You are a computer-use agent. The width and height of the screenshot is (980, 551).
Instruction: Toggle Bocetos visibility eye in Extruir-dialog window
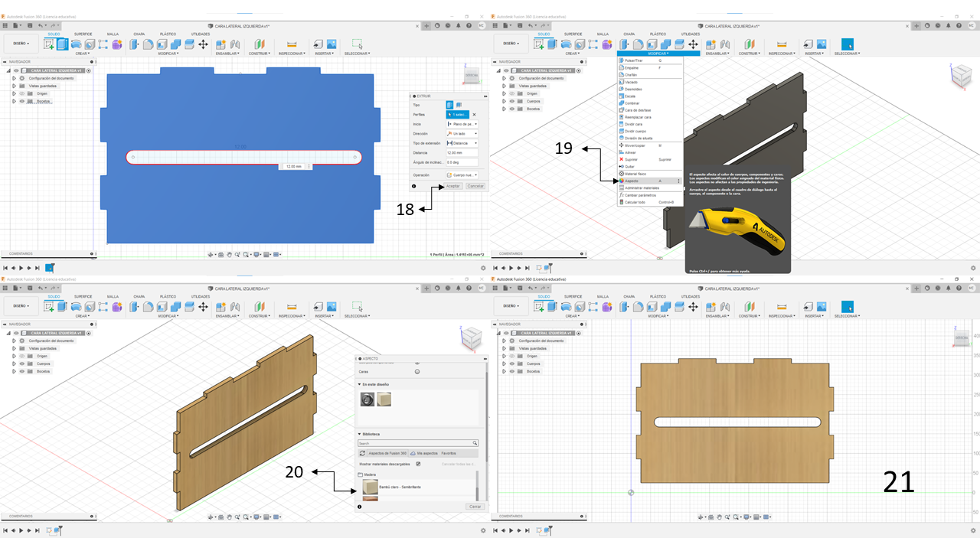pyautogui.click(x=21, y=101)
